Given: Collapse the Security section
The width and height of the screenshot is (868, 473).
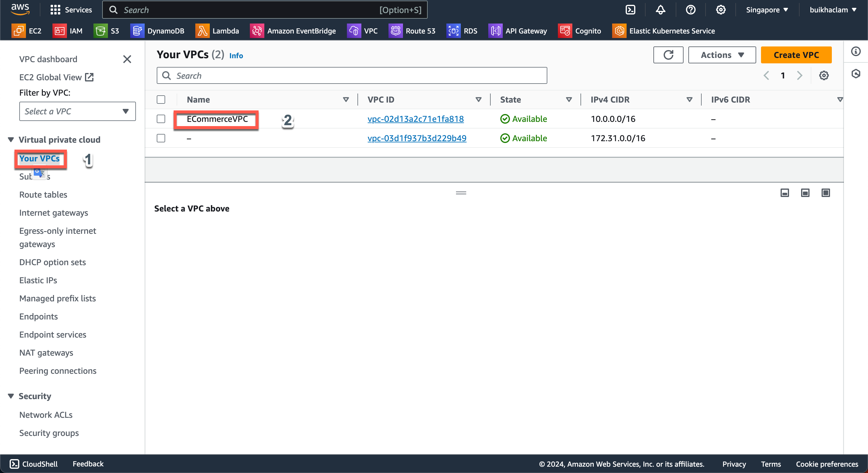Looking at the screenshot, I should coord(11,396).
